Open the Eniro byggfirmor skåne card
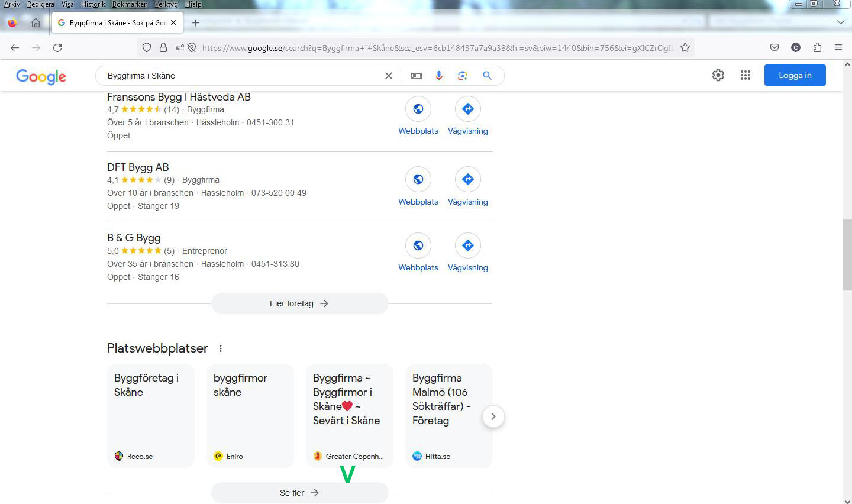 250,416
